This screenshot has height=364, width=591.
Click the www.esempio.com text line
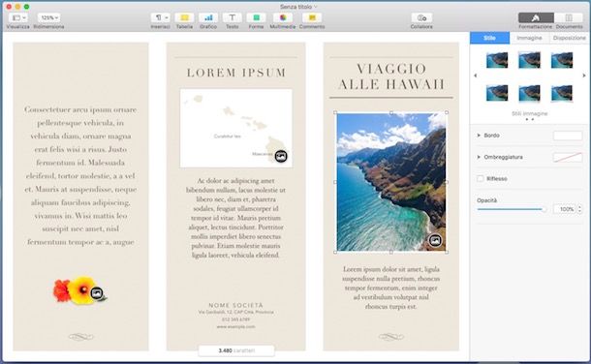pyautogui.click(x=236, y=327)
